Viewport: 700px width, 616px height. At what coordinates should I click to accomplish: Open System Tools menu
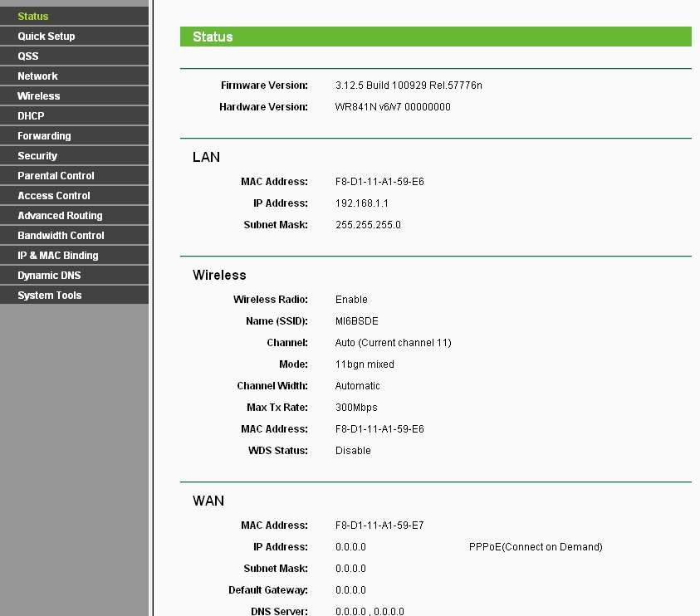pos(50,295)
